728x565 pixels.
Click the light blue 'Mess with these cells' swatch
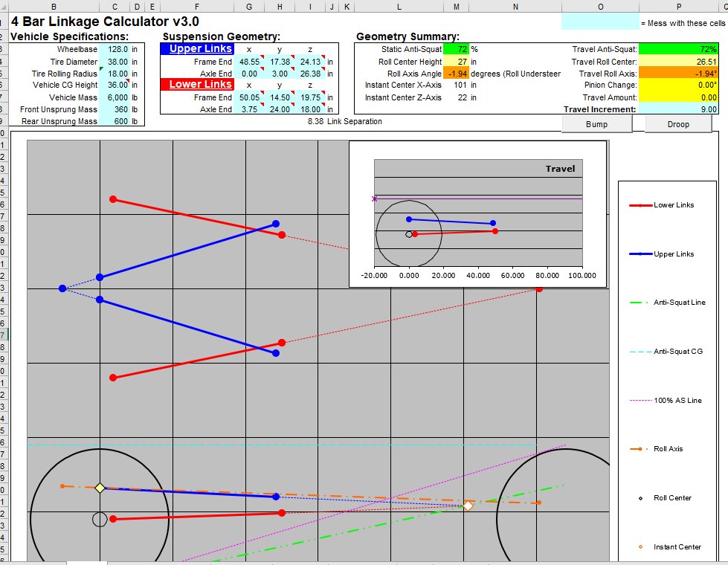pos(600,22)
